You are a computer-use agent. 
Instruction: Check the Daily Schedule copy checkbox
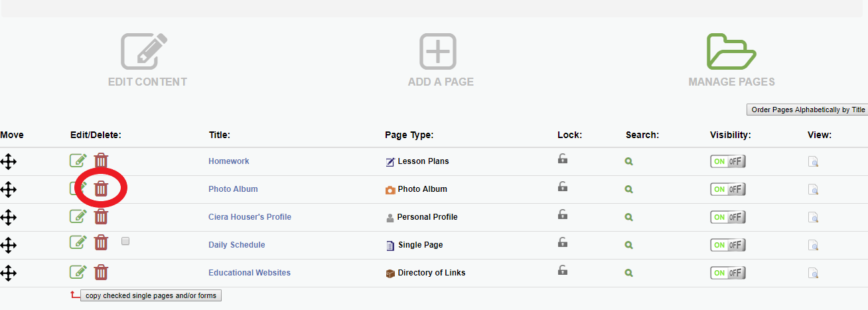pyautogui.click(x=125, y=242)
